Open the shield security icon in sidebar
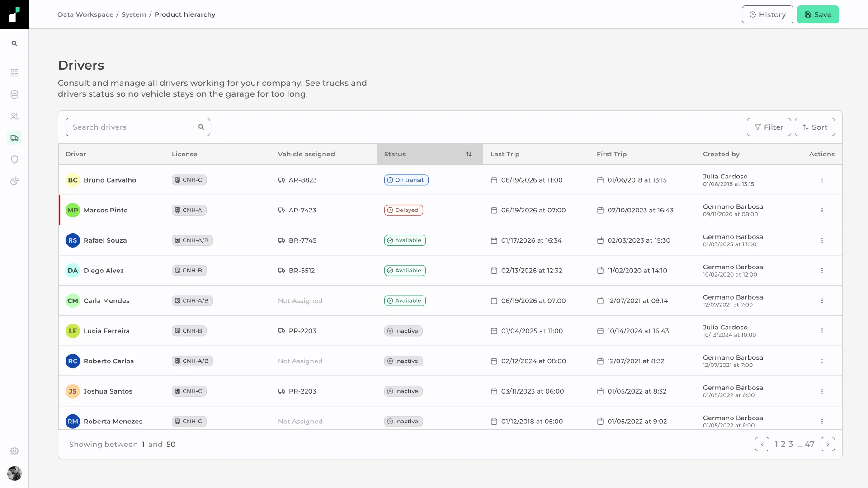 [x=14, y=160]
